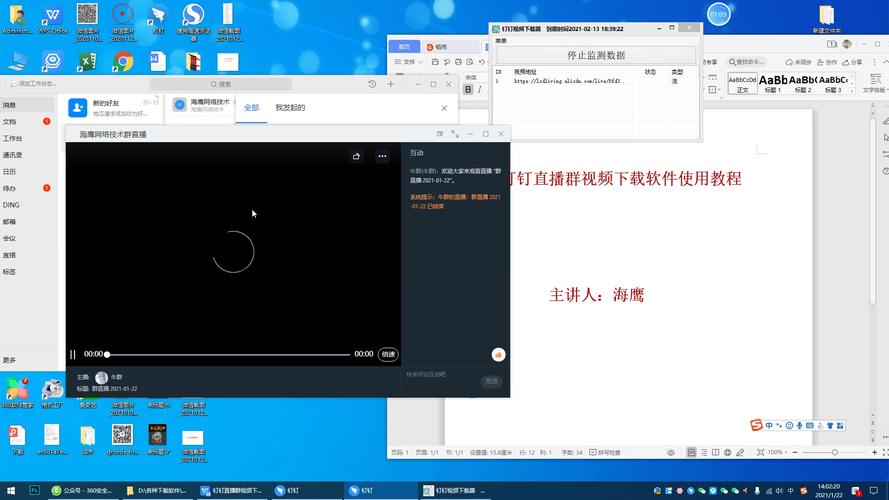
Task: Toggle bold formatting in WPS
Action: pos(468,90)
